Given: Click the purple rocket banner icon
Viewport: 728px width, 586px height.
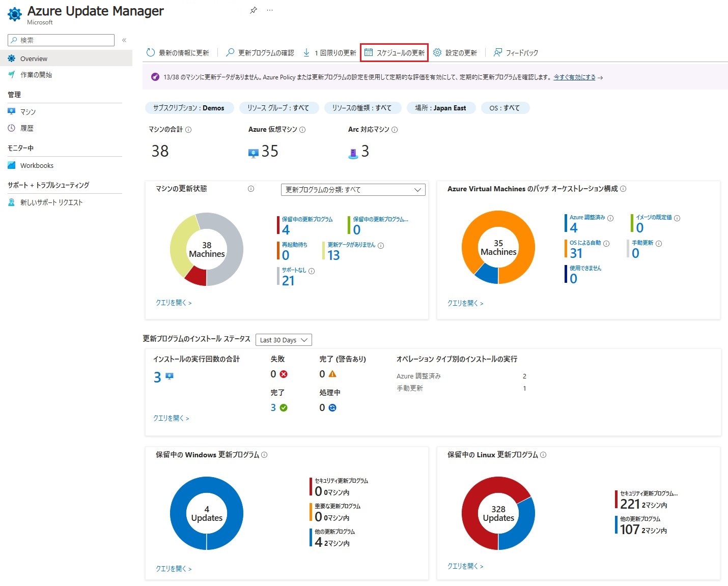Looking at the screenshot, I should tap(155, 77).
